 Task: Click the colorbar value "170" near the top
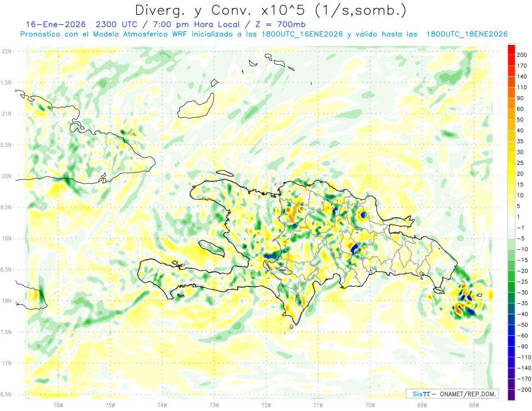[x=522, y=66]
